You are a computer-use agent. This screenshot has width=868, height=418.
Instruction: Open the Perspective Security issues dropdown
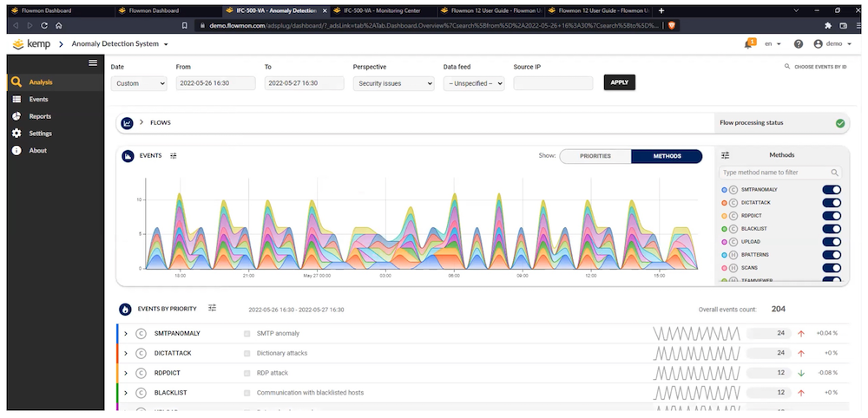393,83
